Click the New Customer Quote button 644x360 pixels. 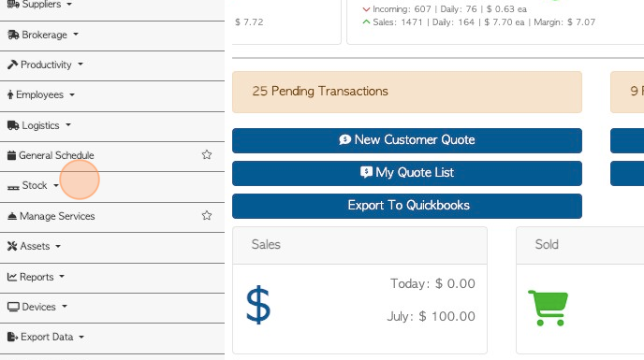(x=407, y=140)
